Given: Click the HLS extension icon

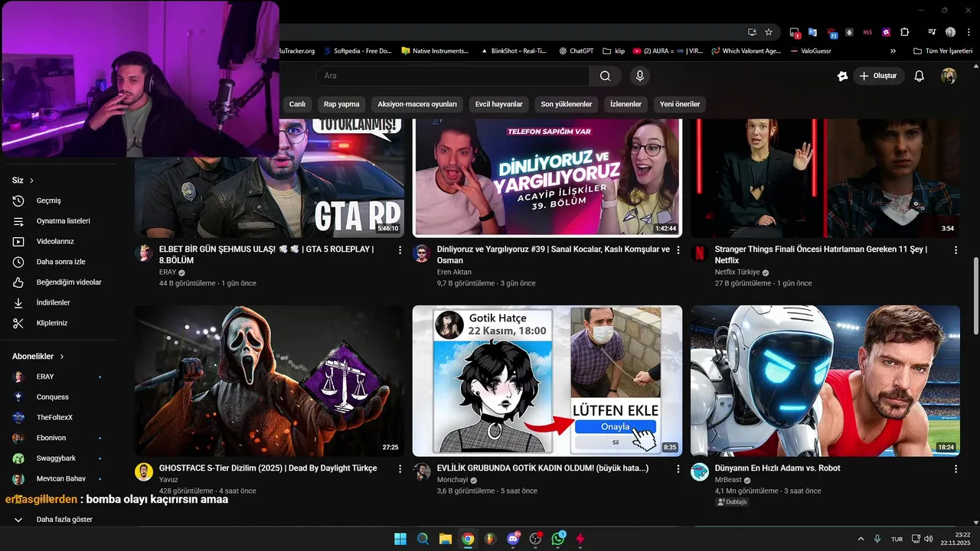Looking at the screenshot, I should click(x=867, y=32).
